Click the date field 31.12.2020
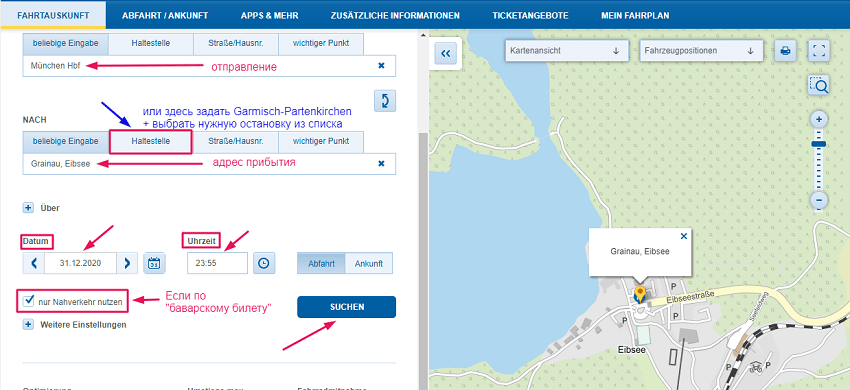The width and height of the screenshot is (850, 390). coord(81,263)
